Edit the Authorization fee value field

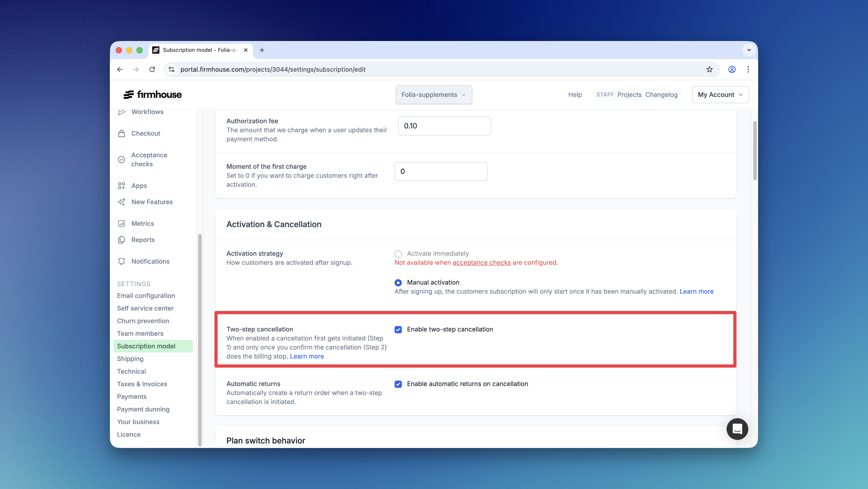pos(444,126)
